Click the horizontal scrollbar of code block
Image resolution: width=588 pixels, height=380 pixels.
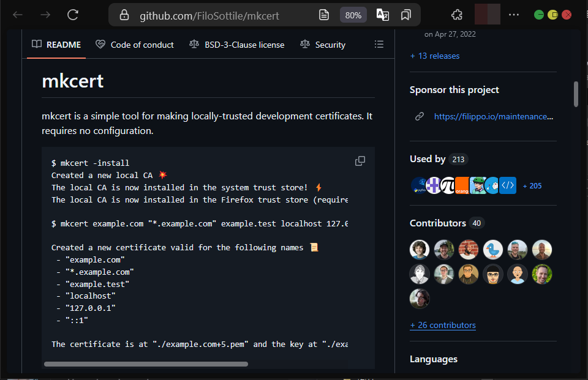pos(146,364)
